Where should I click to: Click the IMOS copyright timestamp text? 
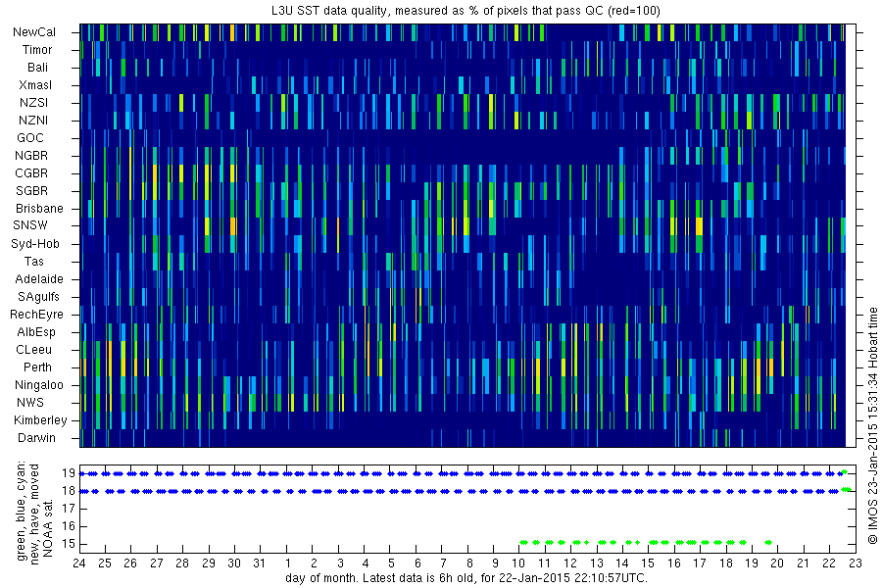873,425
